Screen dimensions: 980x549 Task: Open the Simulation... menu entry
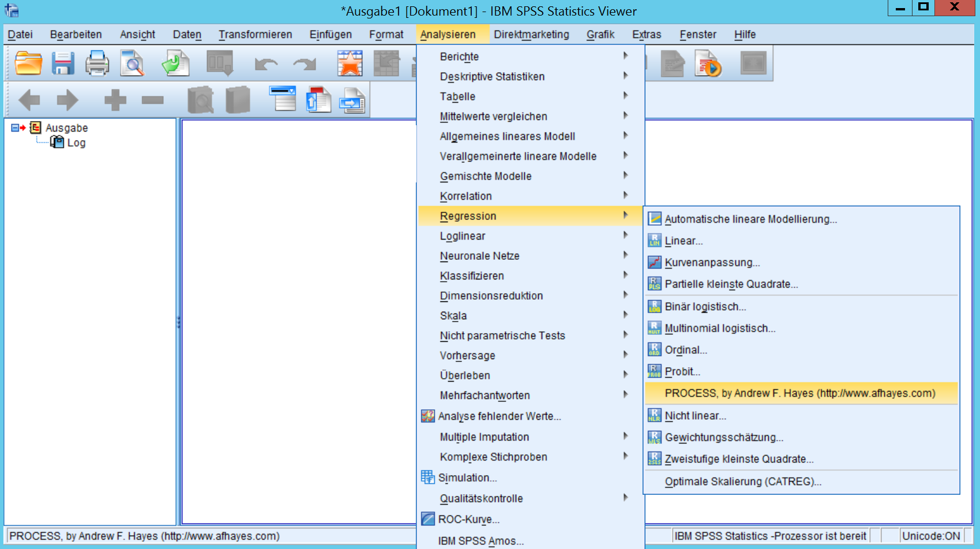pos(530,477)
